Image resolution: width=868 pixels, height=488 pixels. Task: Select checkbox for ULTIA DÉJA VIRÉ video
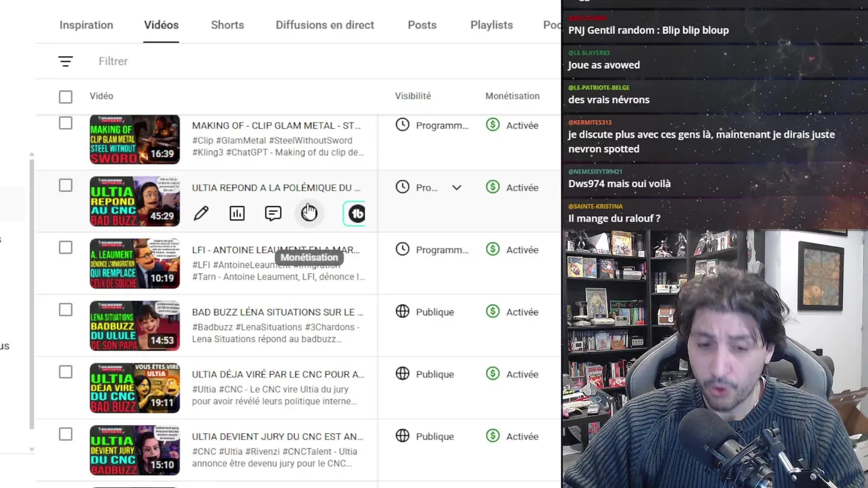[65, 372]
